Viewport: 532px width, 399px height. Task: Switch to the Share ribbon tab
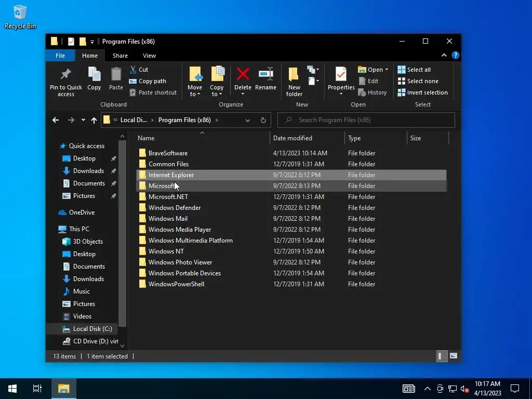(120, 56)
